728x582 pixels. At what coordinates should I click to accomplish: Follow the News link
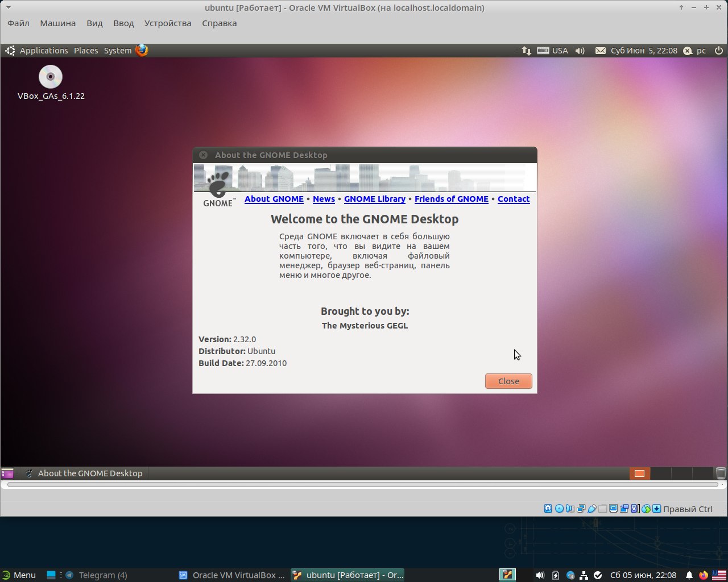(324, 199)
